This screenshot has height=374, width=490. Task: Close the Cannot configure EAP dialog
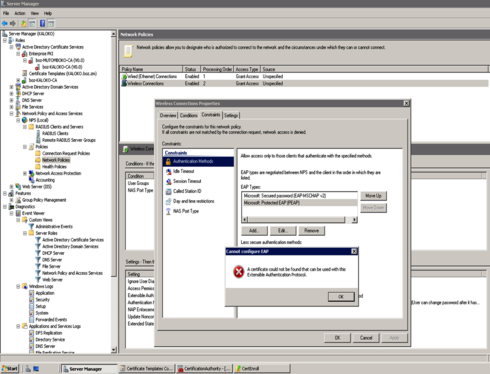354,251
